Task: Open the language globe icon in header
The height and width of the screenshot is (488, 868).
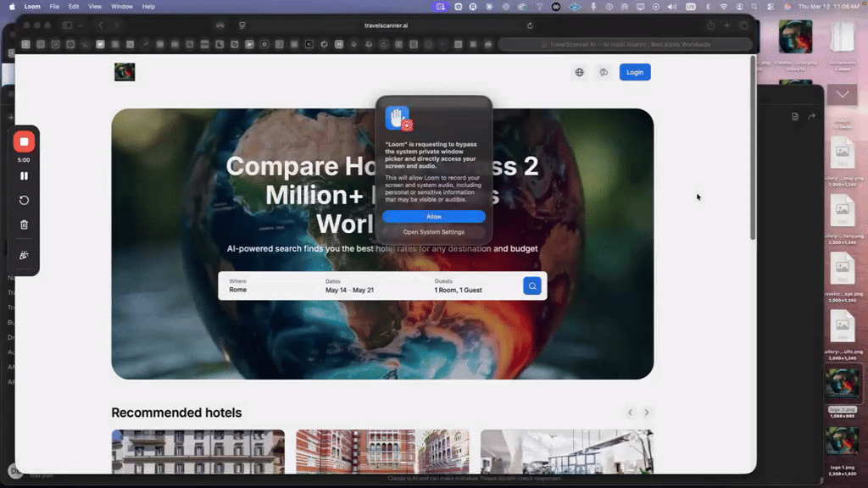Action: tap(580, 72)
